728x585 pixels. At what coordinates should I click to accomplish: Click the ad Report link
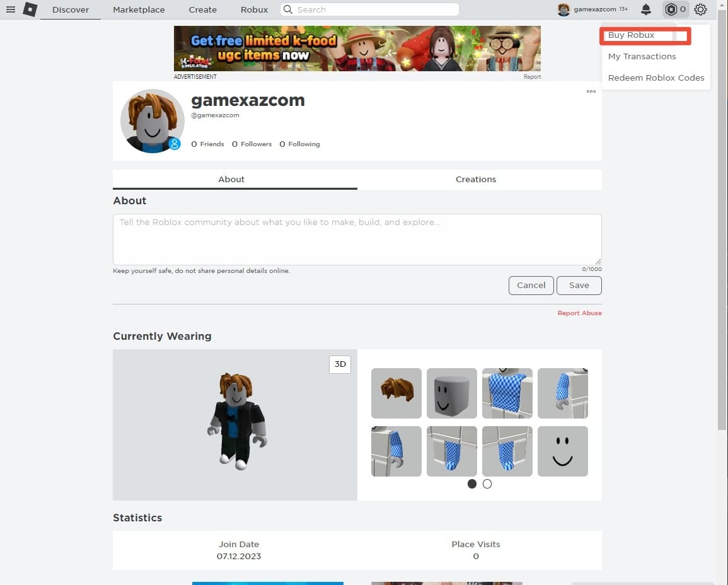tap(532, 77)
